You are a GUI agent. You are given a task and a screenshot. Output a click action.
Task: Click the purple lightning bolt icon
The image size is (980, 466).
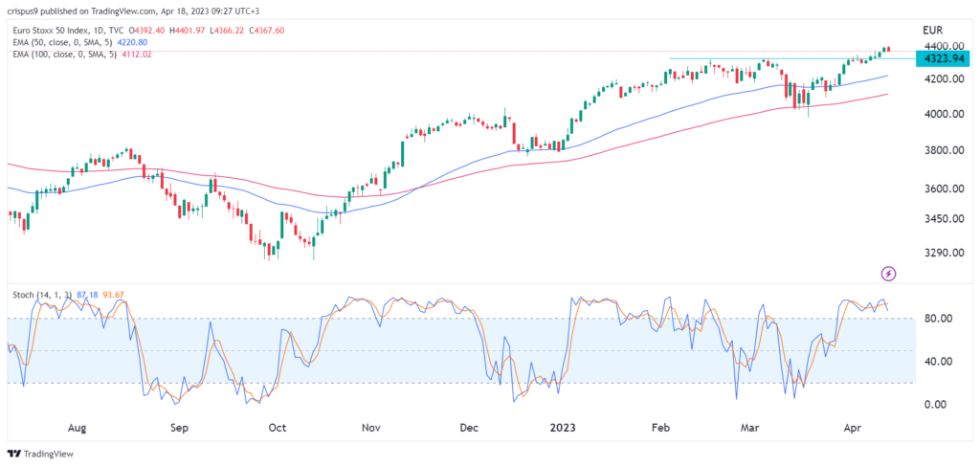[x=889, y=274]
